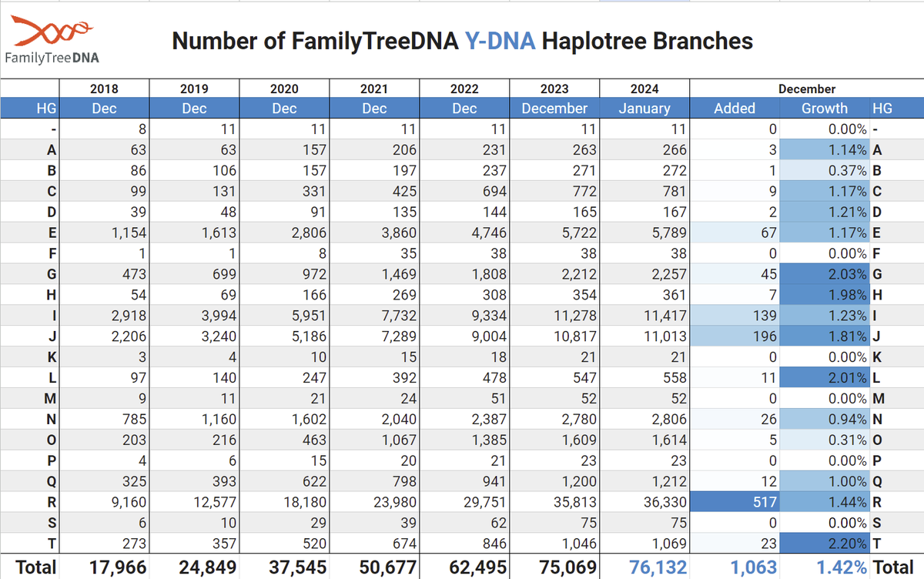Select cell 1,154 in row E
Image resolution: width=924 pixels, height=579 pixels.
[x=104, y=232]
